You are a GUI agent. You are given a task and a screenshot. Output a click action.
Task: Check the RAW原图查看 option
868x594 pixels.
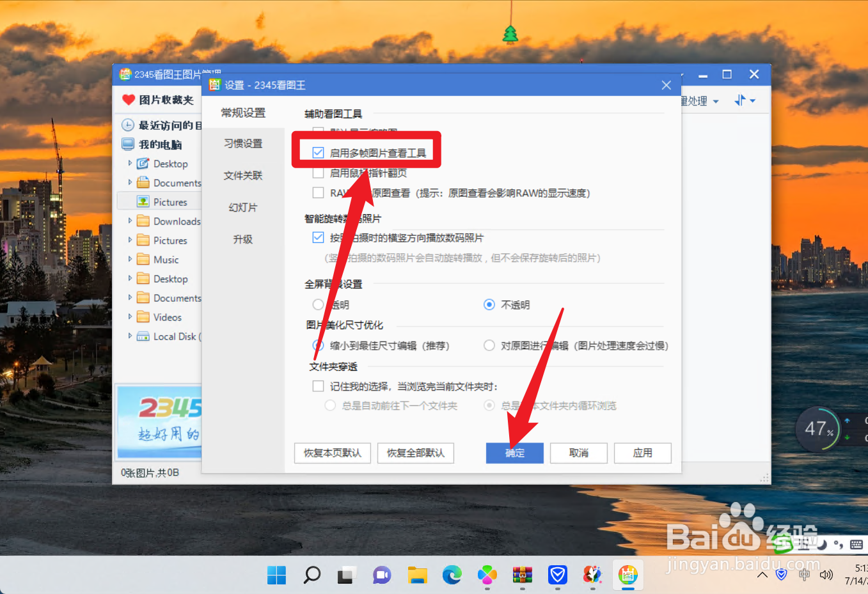pos(318,192)
